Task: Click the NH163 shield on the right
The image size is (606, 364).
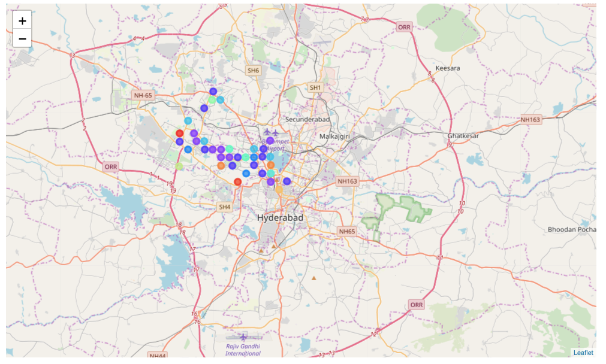Action: click(530, 120)
